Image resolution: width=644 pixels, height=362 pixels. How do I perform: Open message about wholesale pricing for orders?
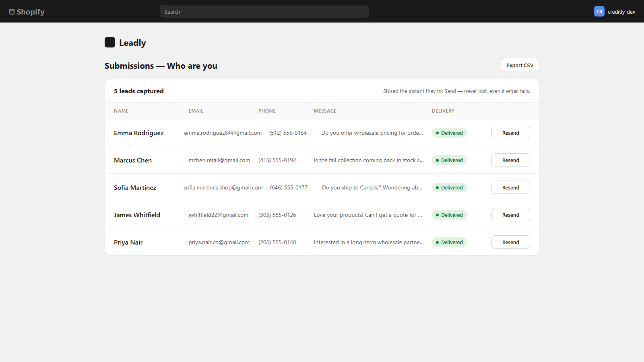(x=372, y=133)
